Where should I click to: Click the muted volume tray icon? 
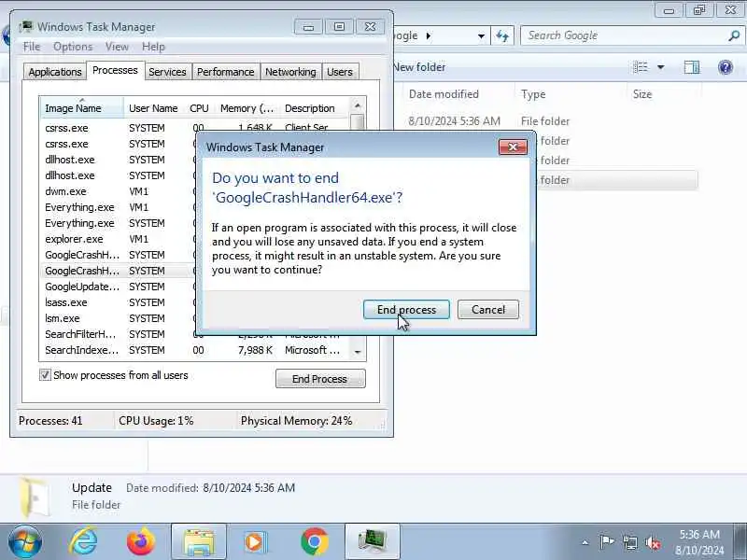point(653,542)
